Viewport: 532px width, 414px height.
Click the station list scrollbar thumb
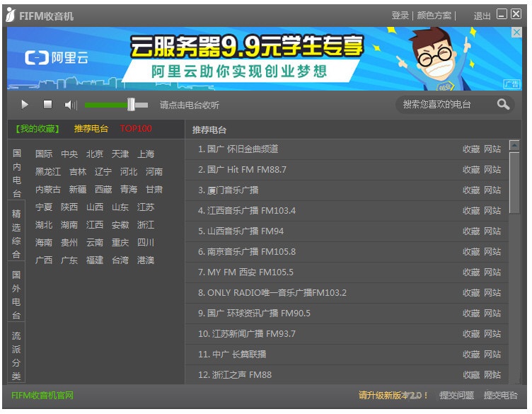click(514, 183)
